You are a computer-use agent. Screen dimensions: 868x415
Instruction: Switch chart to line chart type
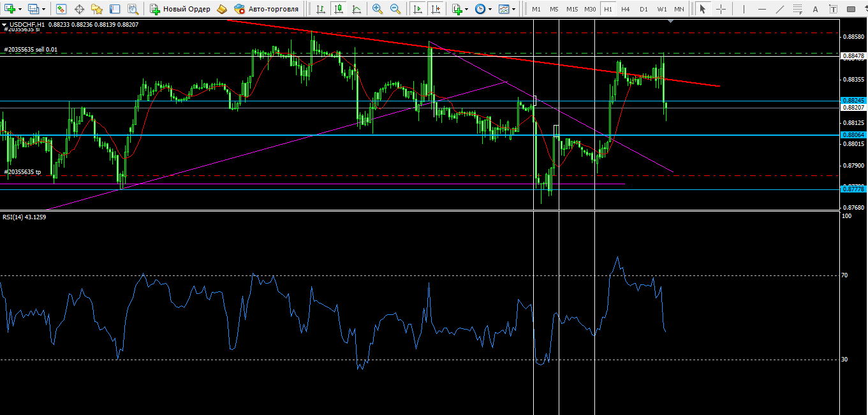click(356, 9)
